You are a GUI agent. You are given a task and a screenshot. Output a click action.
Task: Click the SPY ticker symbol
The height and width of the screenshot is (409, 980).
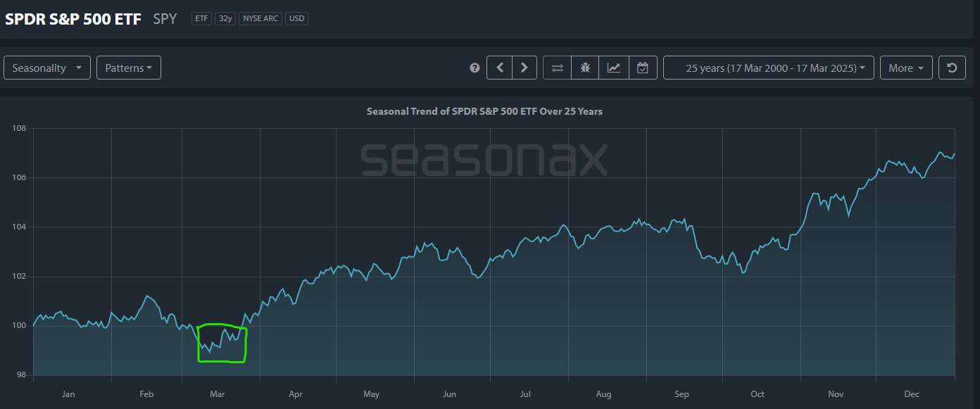(x=165, y=18)
